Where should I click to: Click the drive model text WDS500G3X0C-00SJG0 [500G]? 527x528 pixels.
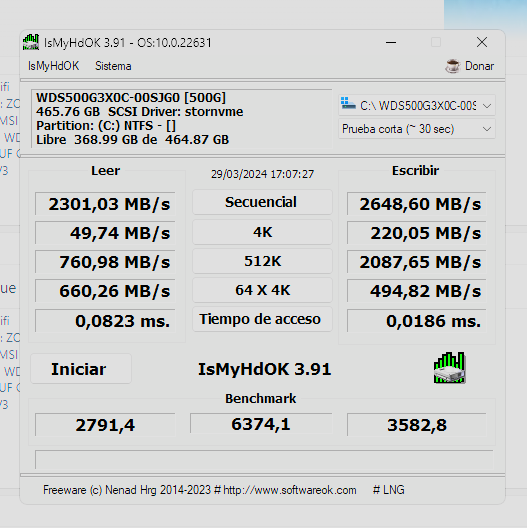coord(131,98)
